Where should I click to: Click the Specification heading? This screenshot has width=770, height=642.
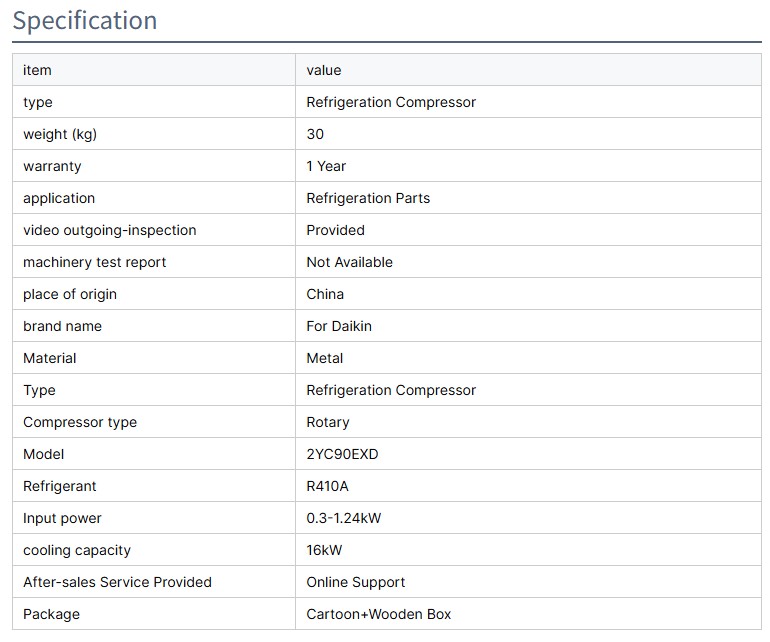pos(85,21)
